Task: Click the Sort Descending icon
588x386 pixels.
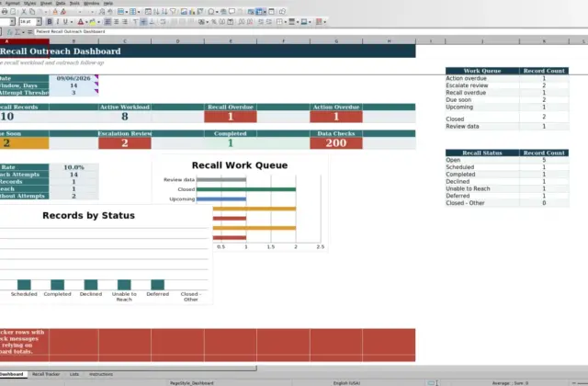Action: coord(164,12)
